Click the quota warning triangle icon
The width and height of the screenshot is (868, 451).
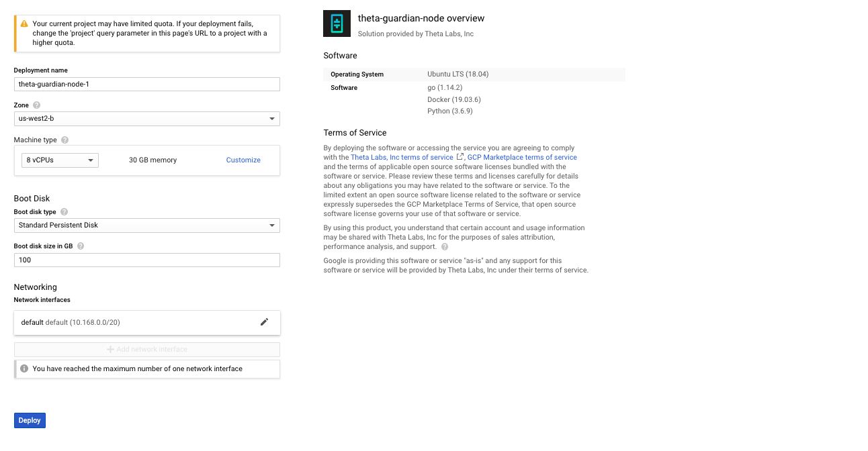point(24,23)
